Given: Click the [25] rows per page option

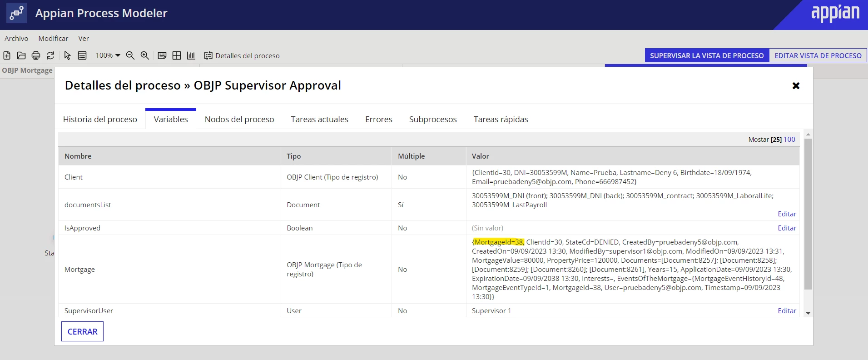Looking at the screenshot, I should (x=776, y=140).
